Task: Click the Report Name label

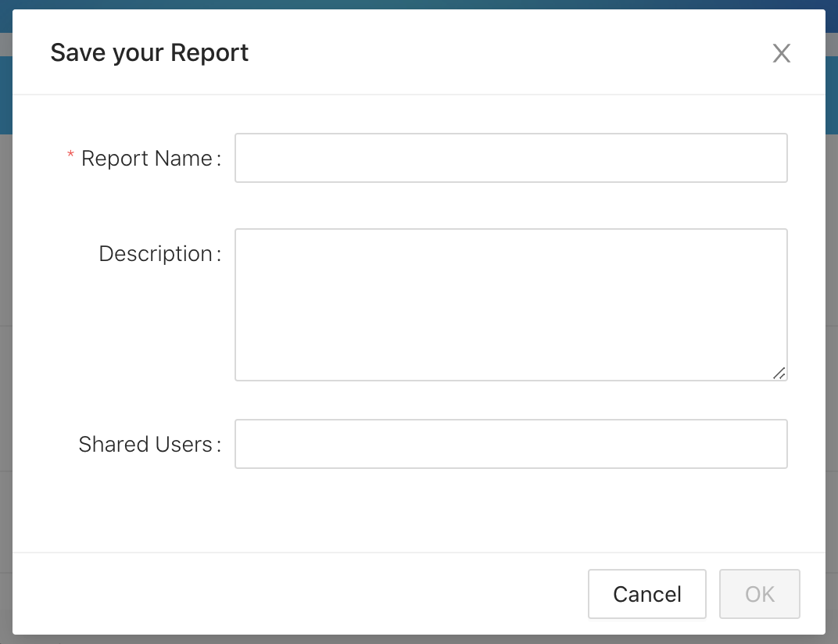Action: [147, 159]
